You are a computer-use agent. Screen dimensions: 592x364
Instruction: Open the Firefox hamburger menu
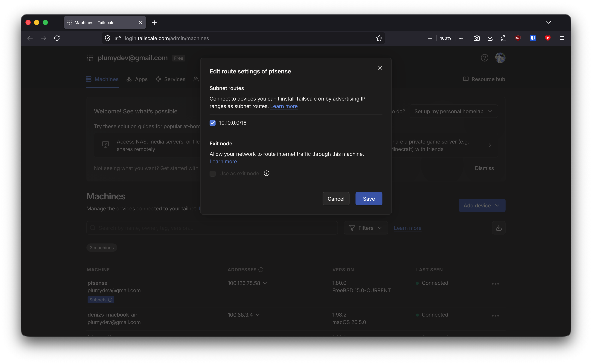[562, 38]
